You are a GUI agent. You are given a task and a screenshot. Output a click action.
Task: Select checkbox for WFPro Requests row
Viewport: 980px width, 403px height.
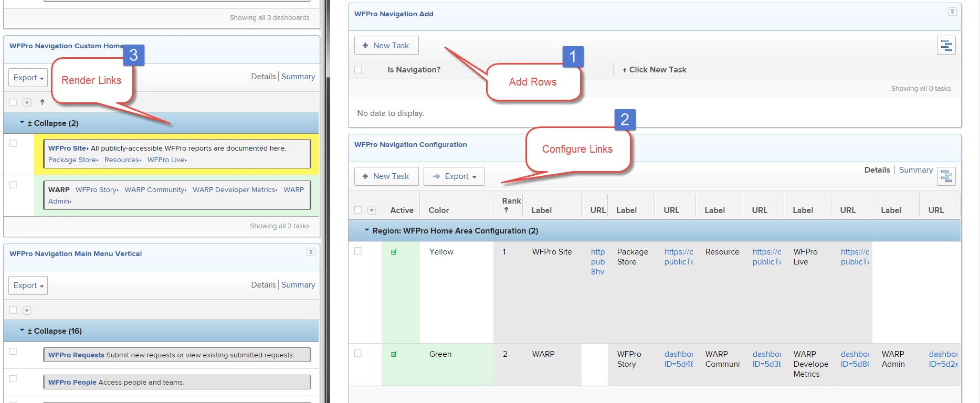pos(13,351)
